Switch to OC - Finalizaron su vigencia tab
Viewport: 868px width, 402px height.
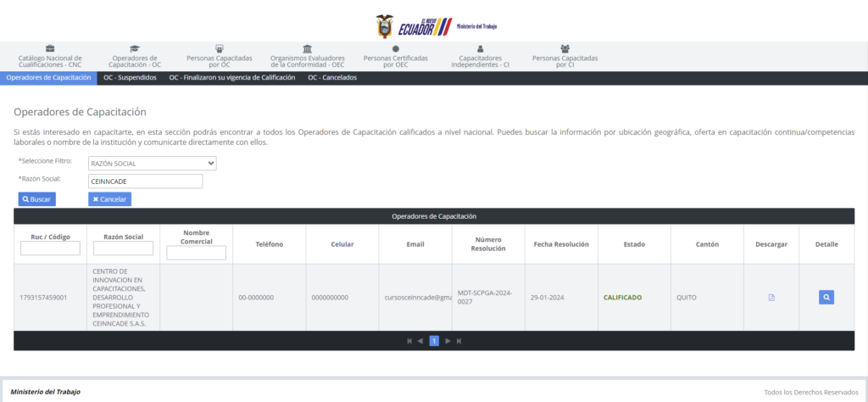[232, 78]
